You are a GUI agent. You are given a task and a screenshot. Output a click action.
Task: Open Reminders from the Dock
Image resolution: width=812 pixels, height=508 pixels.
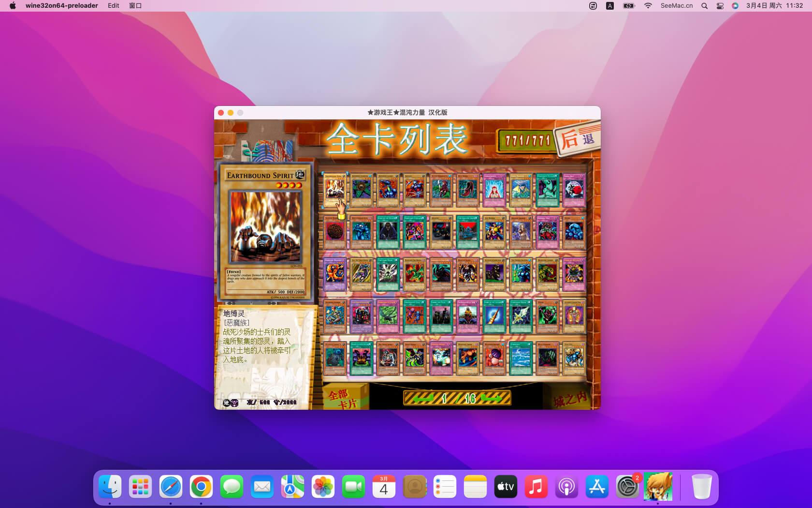[445, 486]
